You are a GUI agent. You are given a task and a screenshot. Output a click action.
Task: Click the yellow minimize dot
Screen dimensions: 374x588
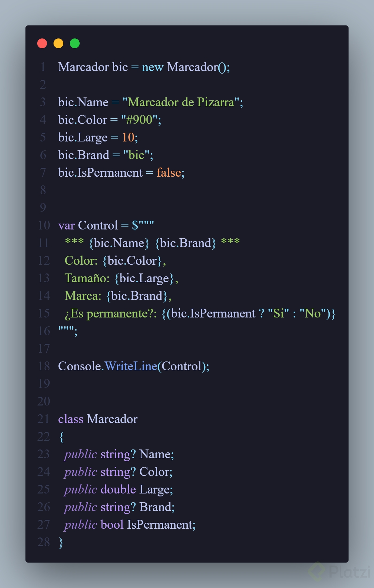pyautogui.click(x=58, y=43)
